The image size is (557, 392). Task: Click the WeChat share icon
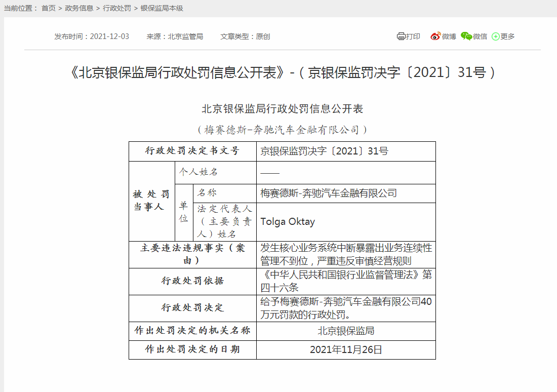[x=466, y=36]
